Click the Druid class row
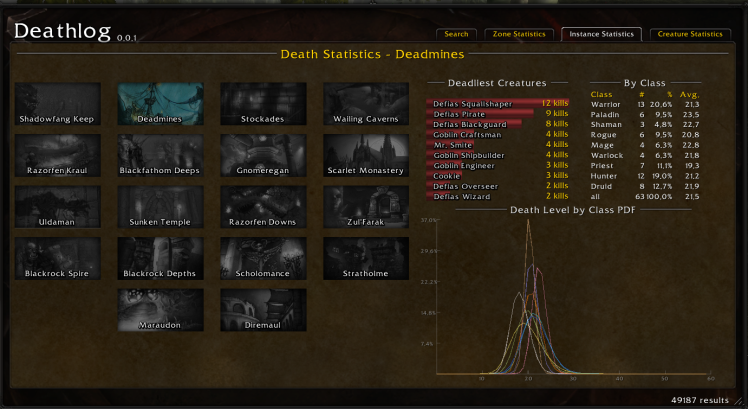Screen dimensions: 748x409 coord(645,186)
